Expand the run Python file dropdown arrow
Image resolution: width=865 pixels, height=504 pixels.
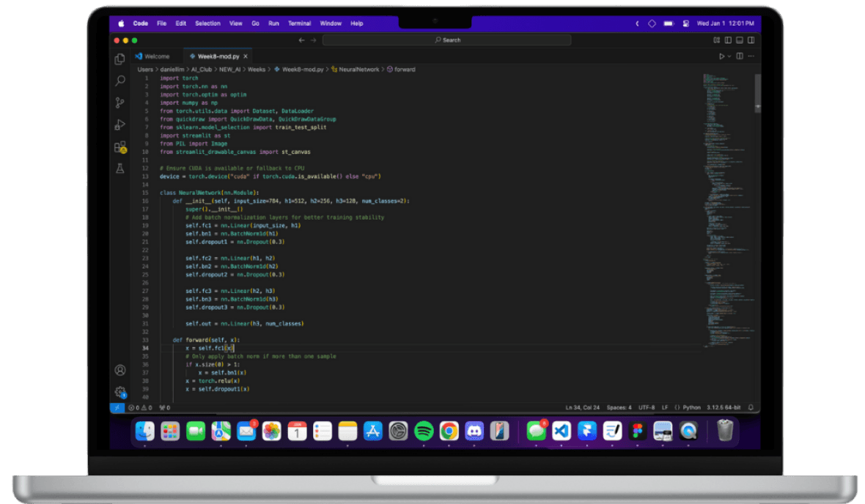pyautogui.click(x=729, y=56)
